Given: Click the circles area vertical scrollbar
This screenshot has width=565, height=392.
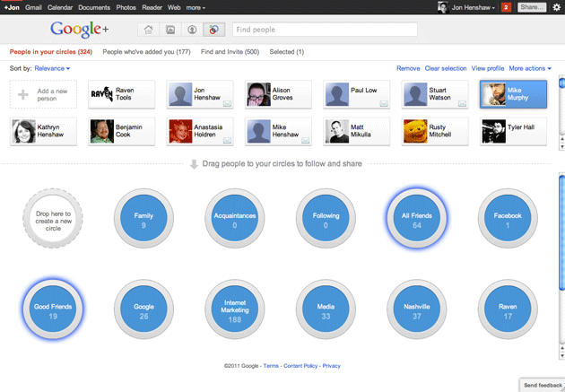Looking at the screenshot, I should pyautogui.click(x=561, y=266).
